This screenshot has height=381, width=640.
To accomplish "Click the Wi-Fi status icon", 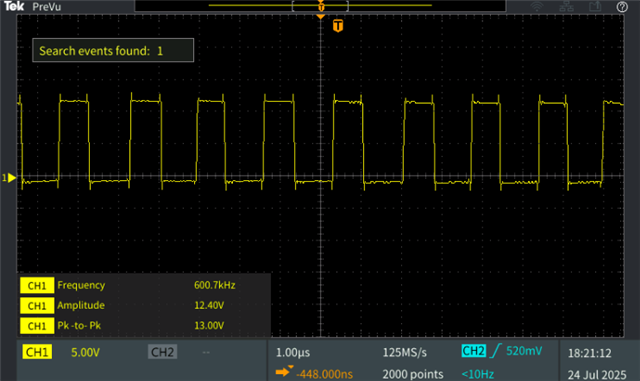I will tap(537, 7).
